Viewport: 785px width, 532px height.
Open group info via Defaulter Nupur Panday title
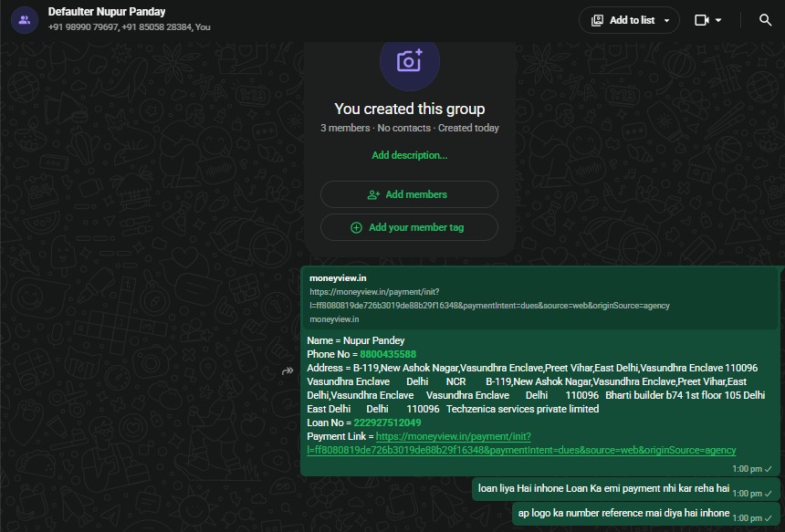coord(107,12)
